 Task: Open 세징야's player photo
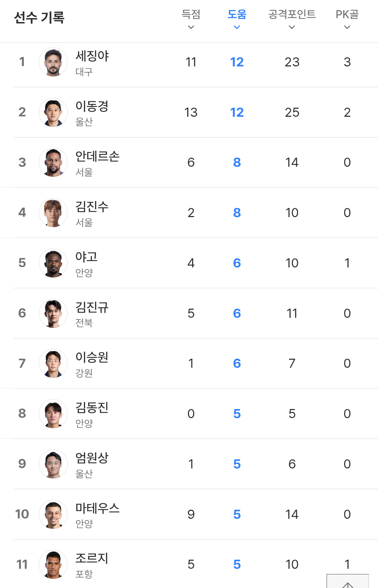[53, 62]
